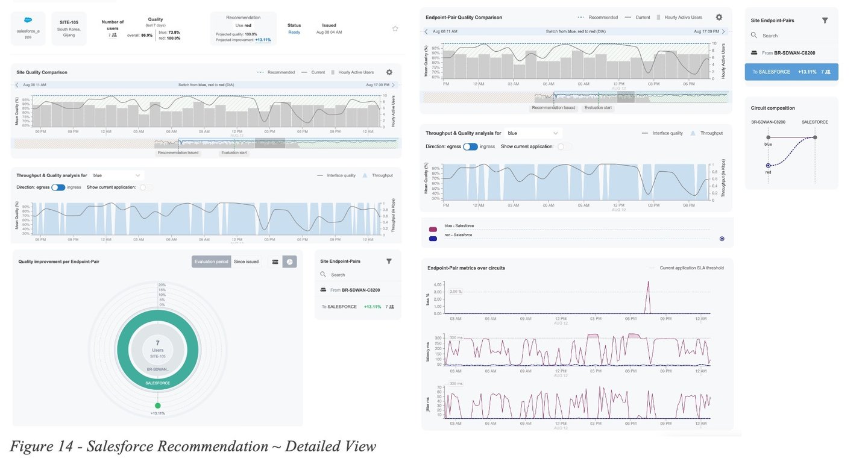Click Recommendation Issued marker in Site Quality Comparison
Viewport: 868px width, 467px height.
click(178, 152)
